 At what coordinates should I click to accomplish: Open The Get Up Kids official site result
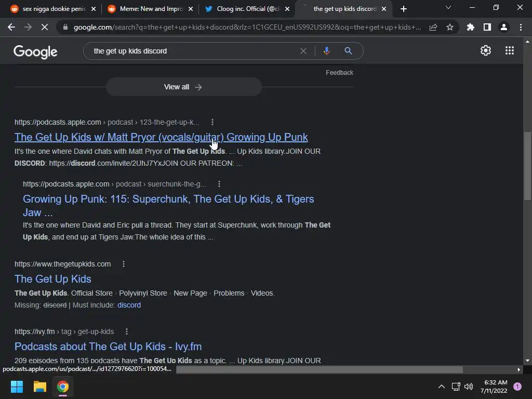click(x=53, y=279)
